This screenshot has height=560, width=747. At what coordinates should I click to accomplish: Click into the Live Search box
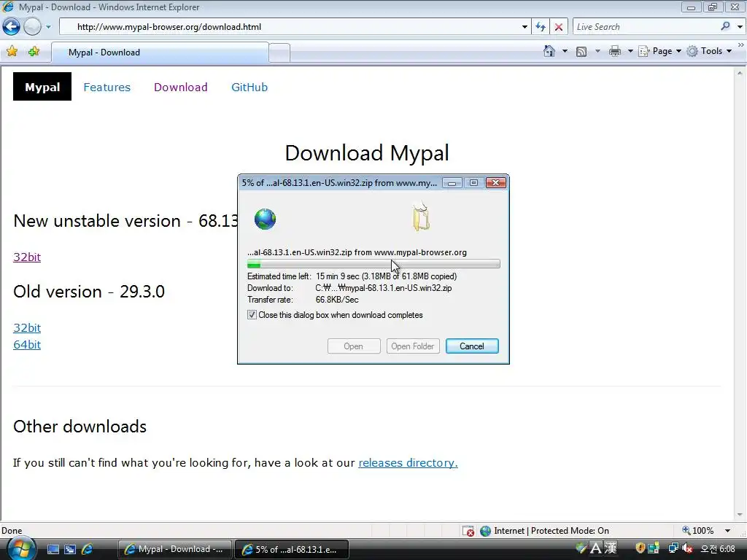coord(646,27)
